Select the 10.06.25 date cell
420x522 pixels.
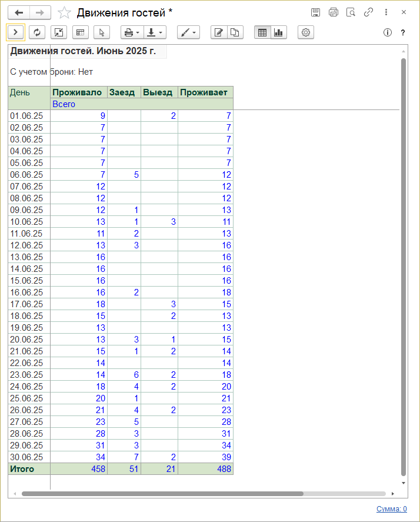coord(29,222)
